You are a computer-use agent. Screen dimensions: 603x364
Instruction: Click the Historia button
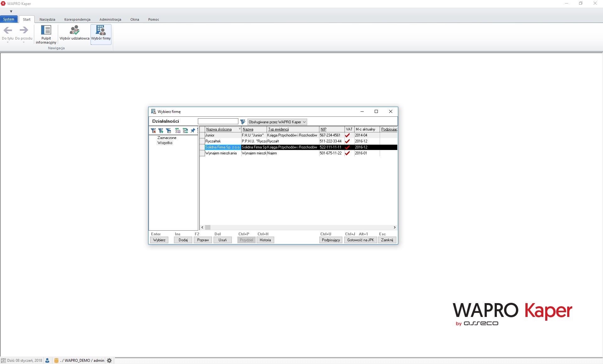click(265, 240)
